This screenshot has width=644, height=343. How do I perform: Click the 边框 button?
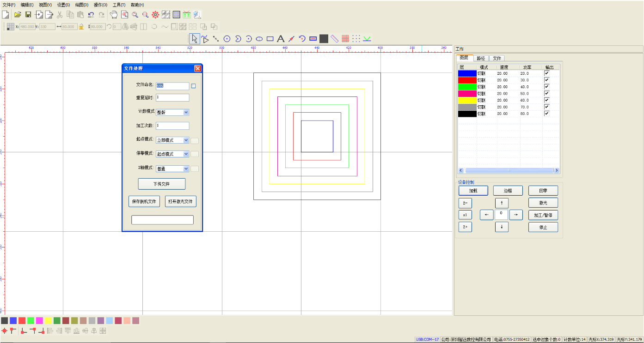[x=508, y=191]
